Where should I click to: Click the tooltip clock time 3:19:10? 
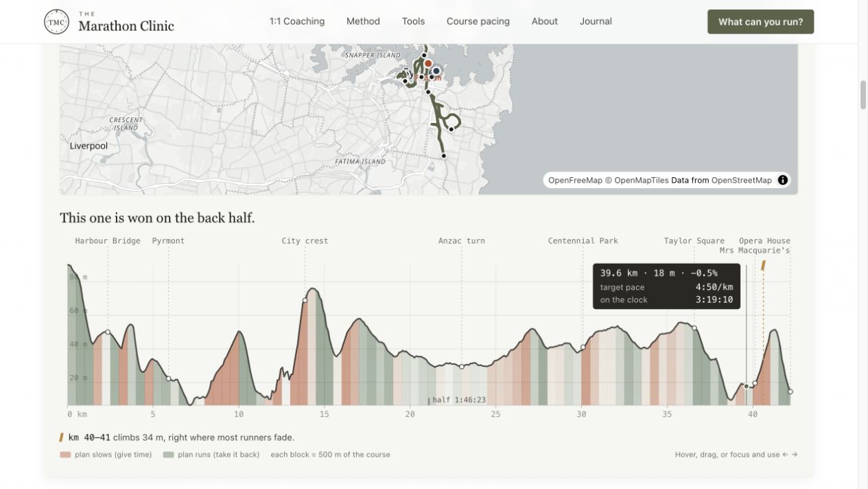714,299
